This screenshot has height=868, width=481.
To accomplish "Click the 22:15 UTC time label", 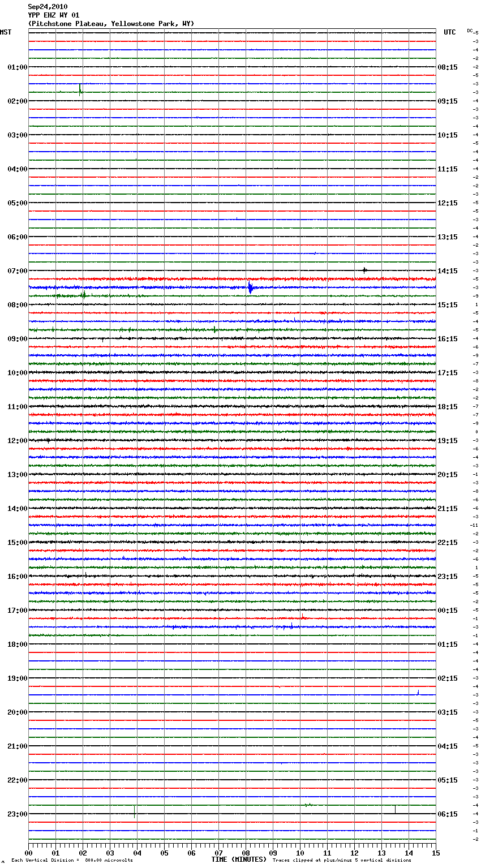I will (448, 543).
